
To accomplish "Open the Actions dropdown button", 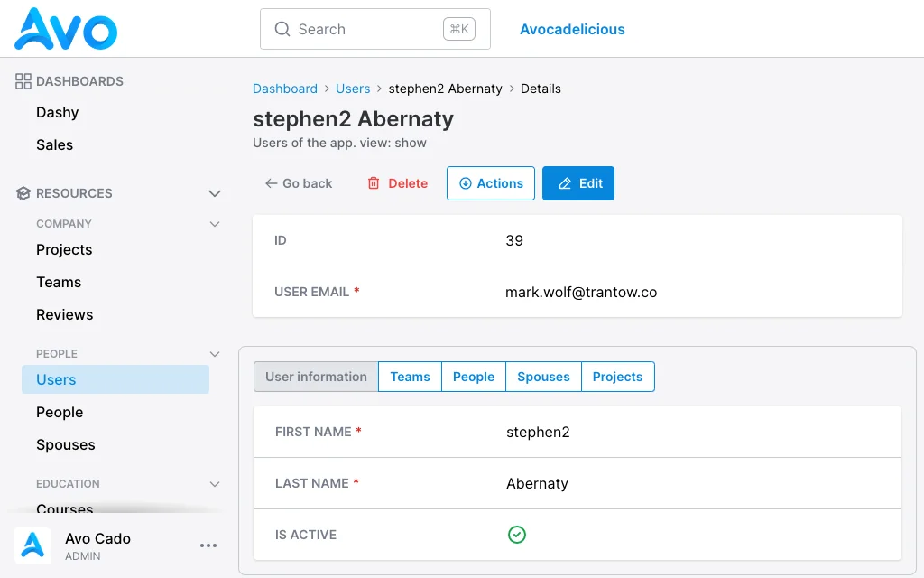I will point(491,183).
